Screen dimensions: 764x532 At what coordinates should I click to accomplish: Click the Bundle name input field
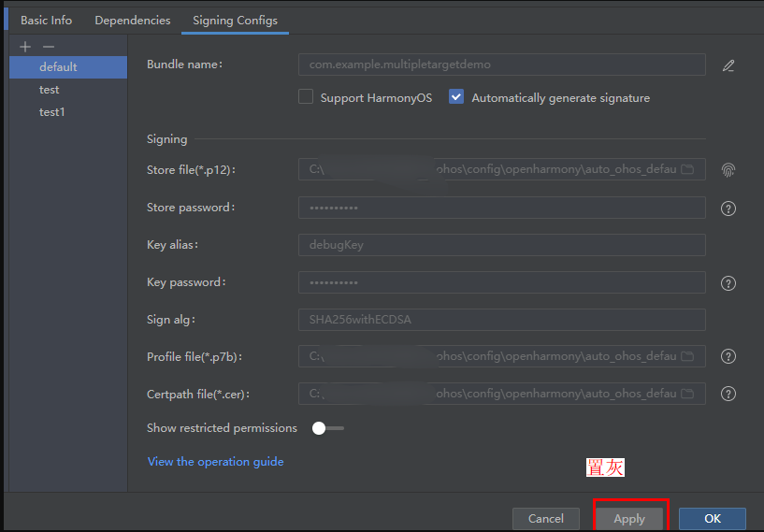(x=502, y=65)
